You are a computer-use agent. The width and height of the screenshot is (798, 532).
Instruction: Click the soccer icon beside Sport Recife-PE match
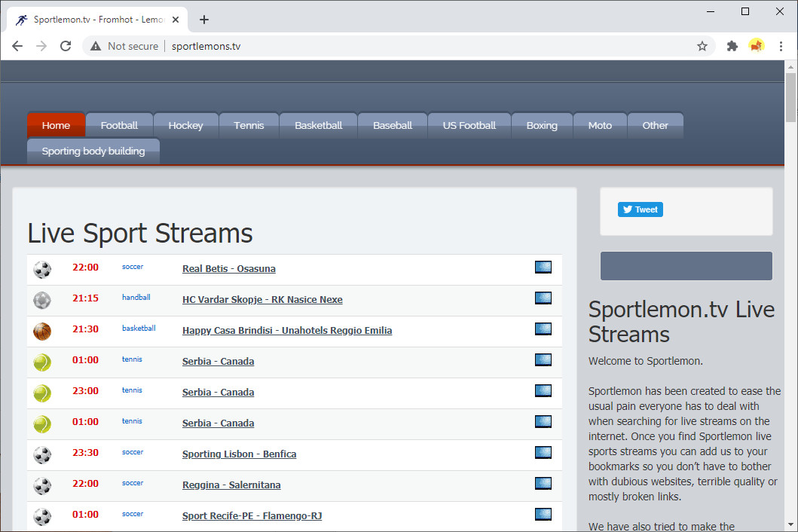point(42,516)
